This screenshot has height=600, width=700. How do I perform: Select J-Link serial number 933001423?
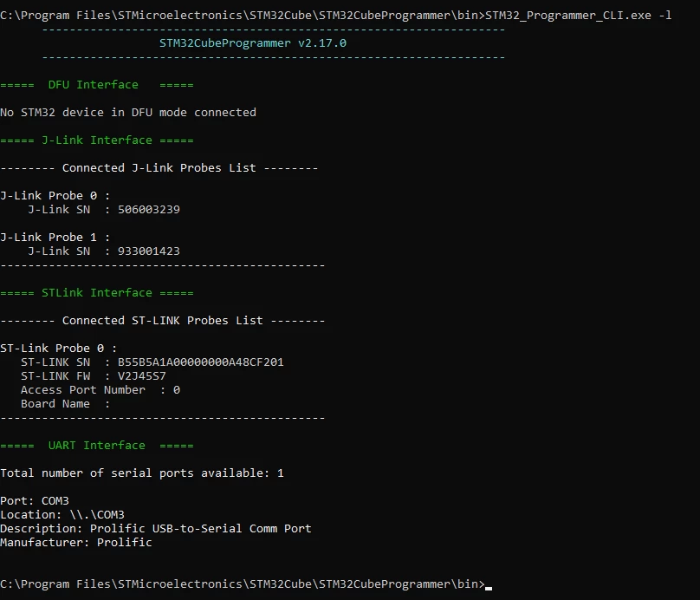point(149,251)
